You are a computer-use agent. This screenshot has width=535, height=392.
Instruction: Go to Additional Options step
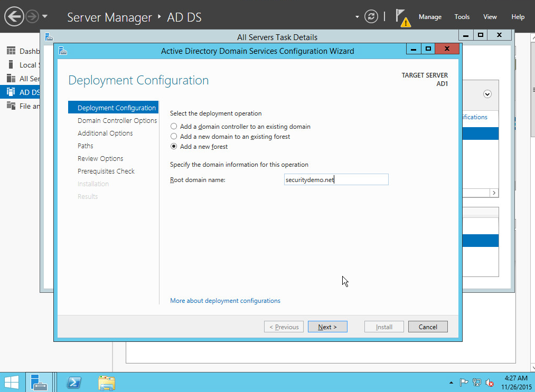[x=105, y=133]
